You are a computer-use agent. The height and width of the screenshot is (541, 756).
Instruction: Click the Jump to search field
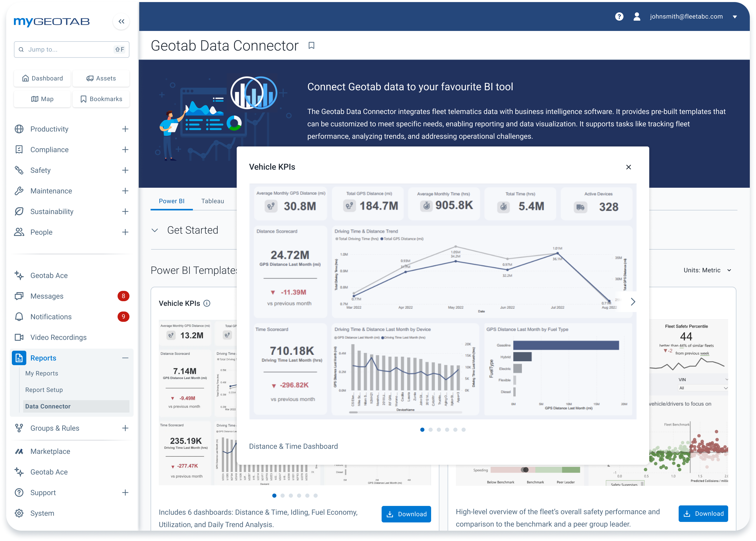point(72,50)
